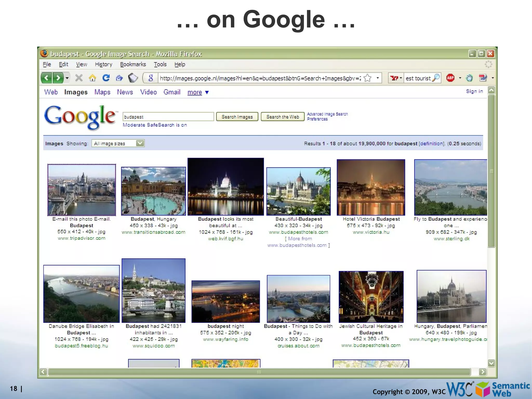Reload the page with the blue Refresh icon

pos(106,78)
